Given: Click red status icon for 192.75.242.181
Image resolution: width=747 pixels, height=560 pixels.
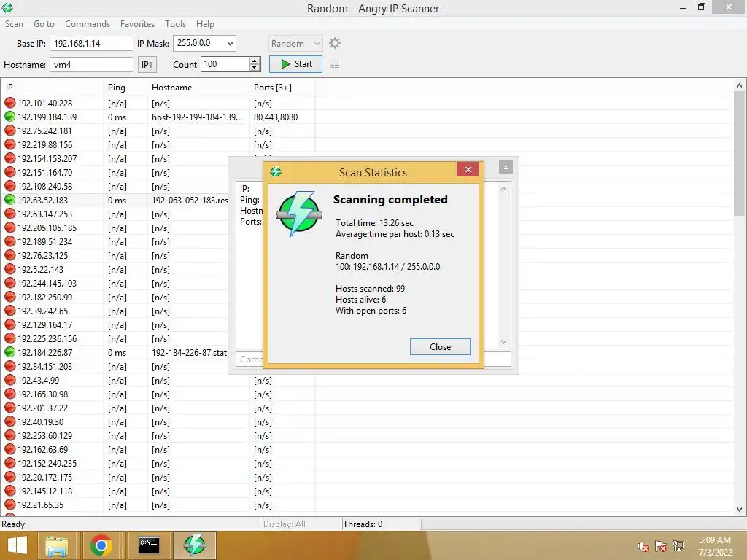Looking at the screenshot, I should pyautogui.click(x=9, y=131).
